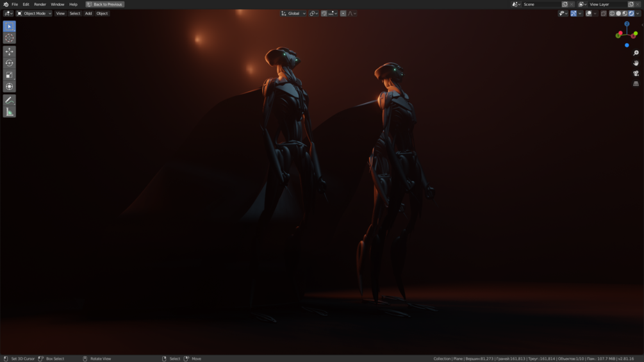This screenshot has height=362, width=644.
Task: Switch to material preview shading
Action: click(x=625, y=13)
